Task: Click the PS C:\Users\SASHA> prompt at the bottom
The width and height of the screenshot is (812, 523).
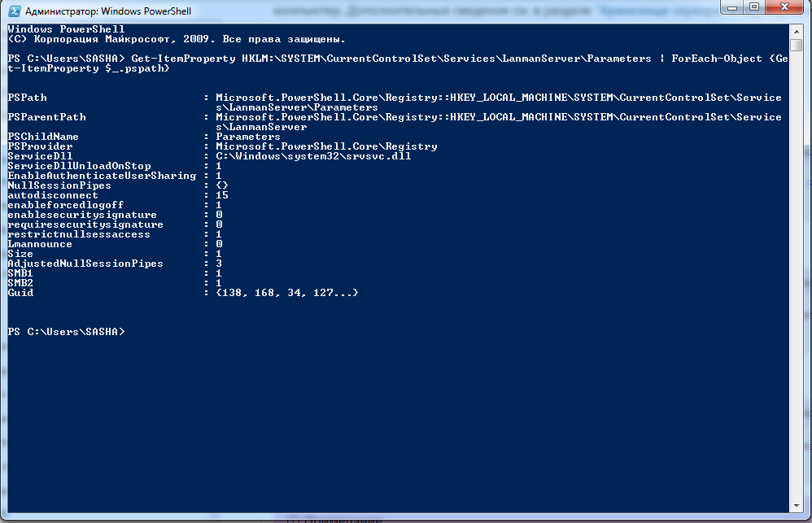Action: [66, 332]
